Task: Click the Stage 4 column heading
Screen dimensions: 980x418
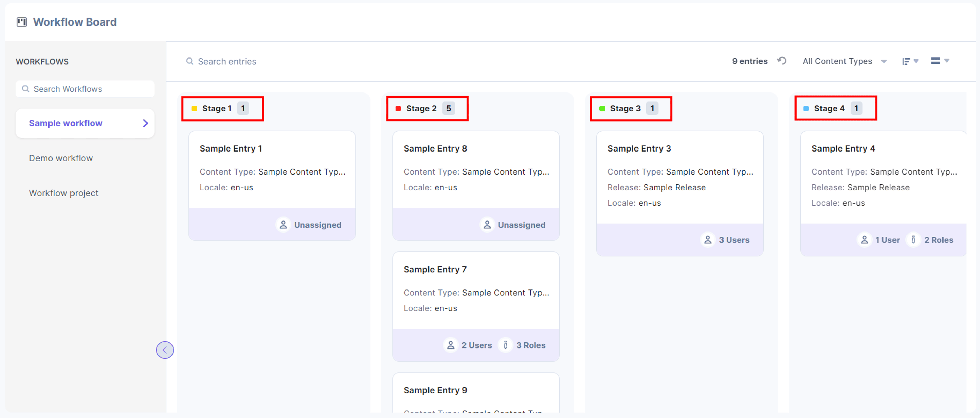Action: pos(829,109)
